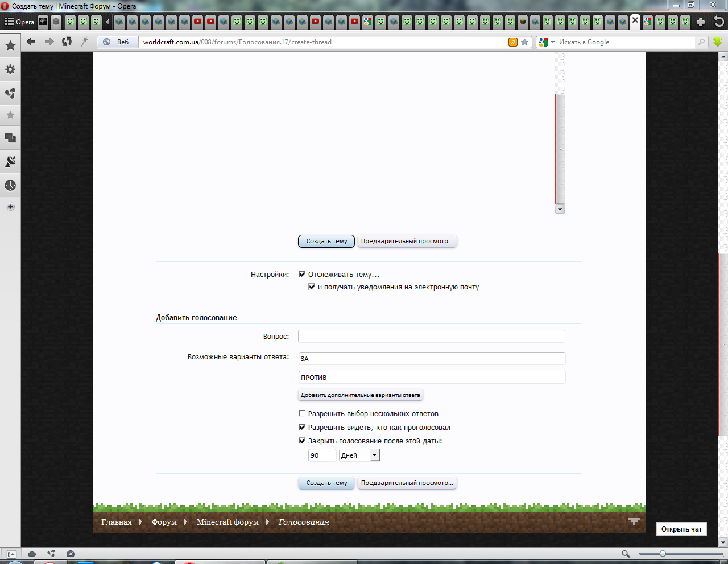The height and width of the screenshot is (564, 728).
Task: Click the ЗА answer field
Action: tap(432, 359)
